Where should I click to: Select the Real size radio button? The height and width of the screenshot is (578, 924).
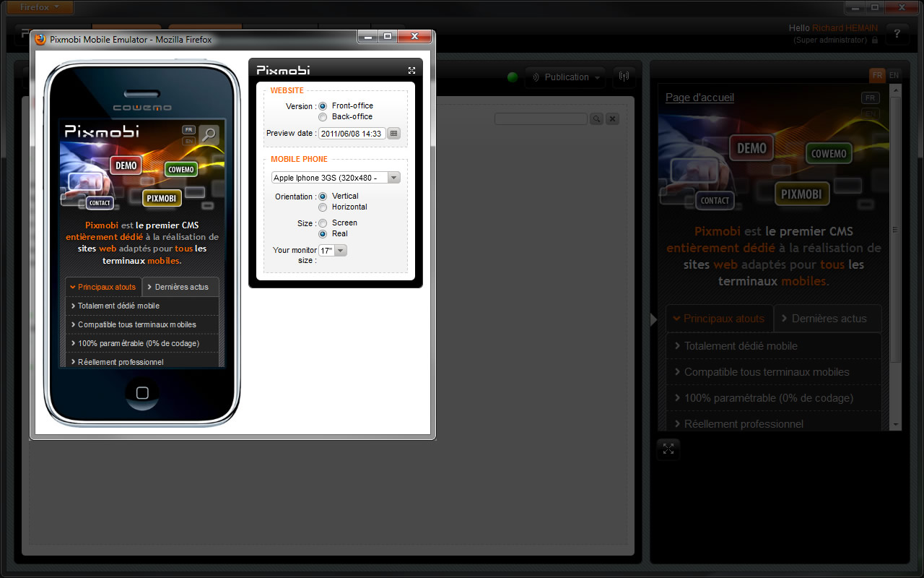click(x=323, y=234)
